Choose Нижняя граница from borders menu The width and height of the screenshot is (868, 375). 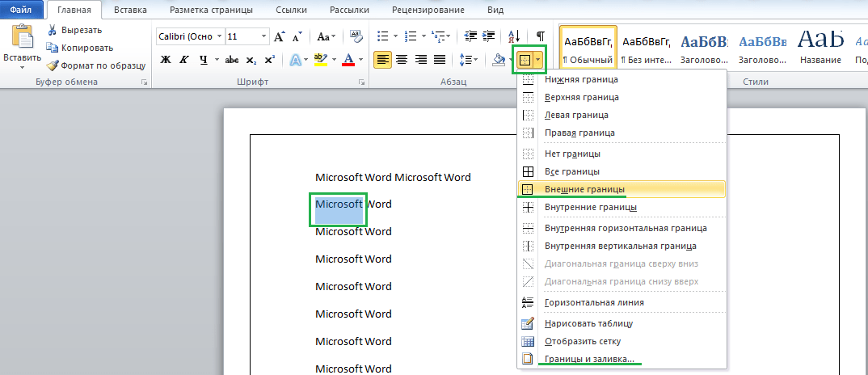622,79
